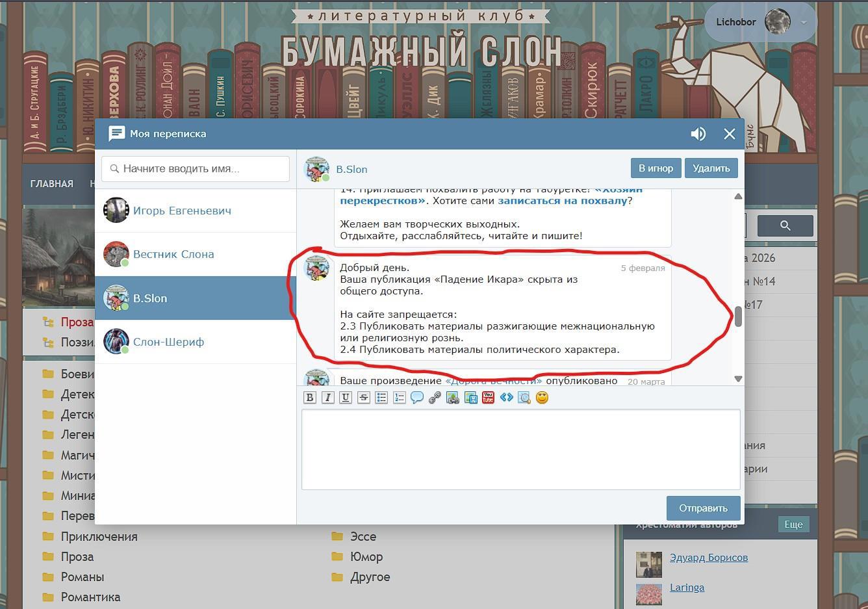This screenshot has height=609, width=868.
Task: Toggle italic formatting in message editor
Action: click(x=328, y=398)
